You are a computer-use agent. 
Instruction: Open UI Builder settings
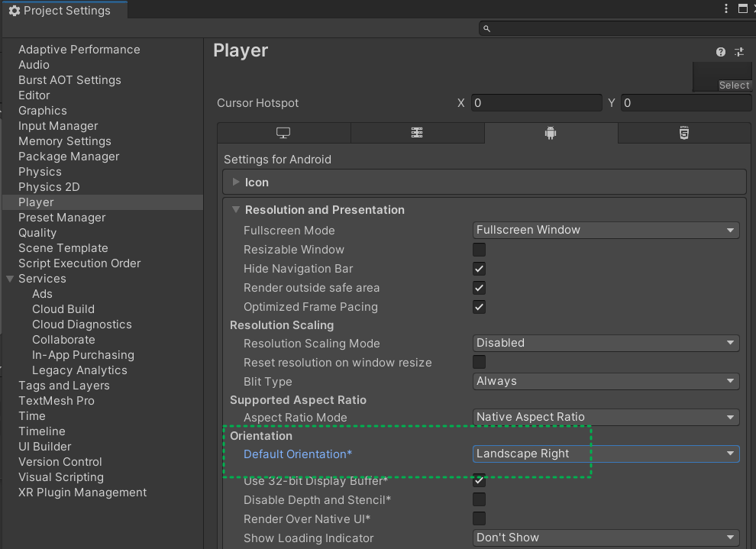pyautogui.click(x=45, y=447)
